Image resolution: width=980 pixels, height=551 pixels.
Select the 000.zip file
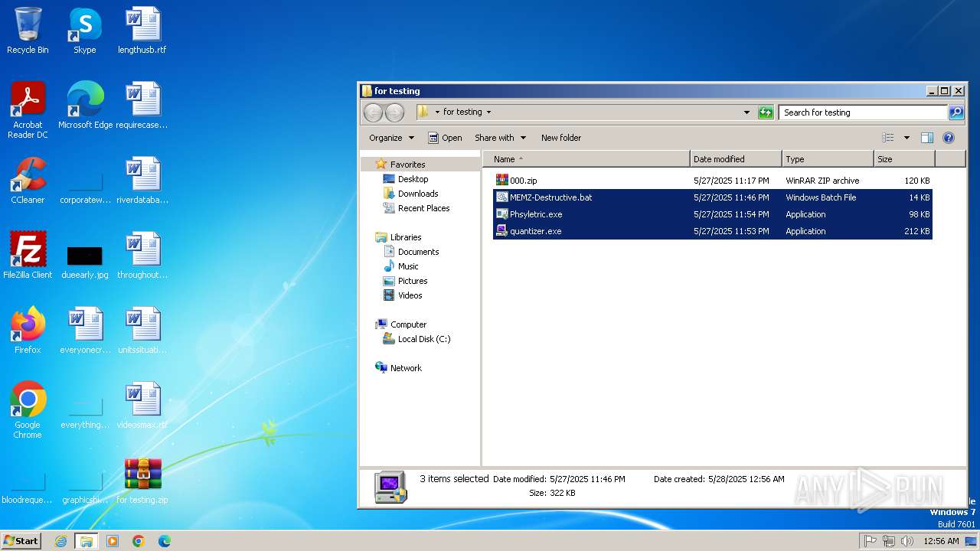click(x=713, y=181)
